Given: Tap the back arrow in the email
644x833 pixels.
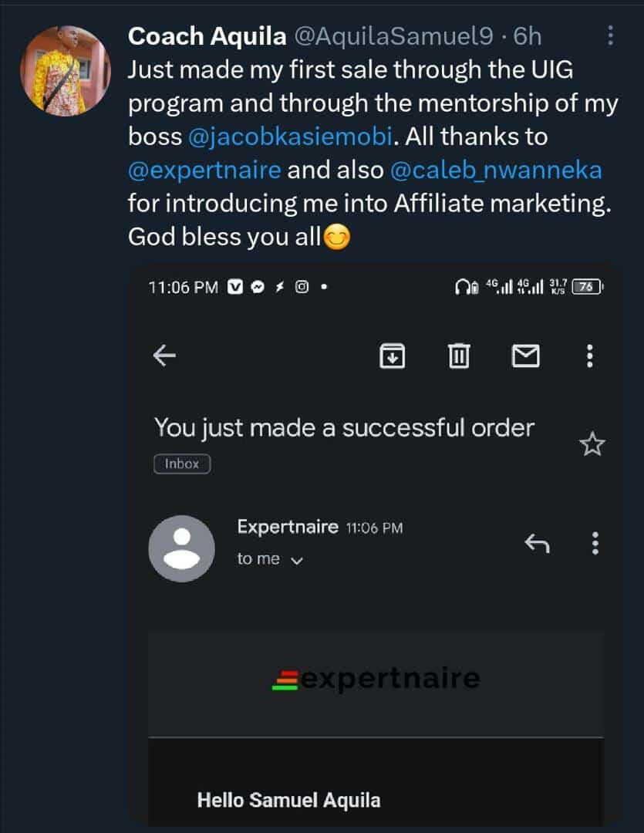Looking at the screenshot, I should click(x=164, y=356).
